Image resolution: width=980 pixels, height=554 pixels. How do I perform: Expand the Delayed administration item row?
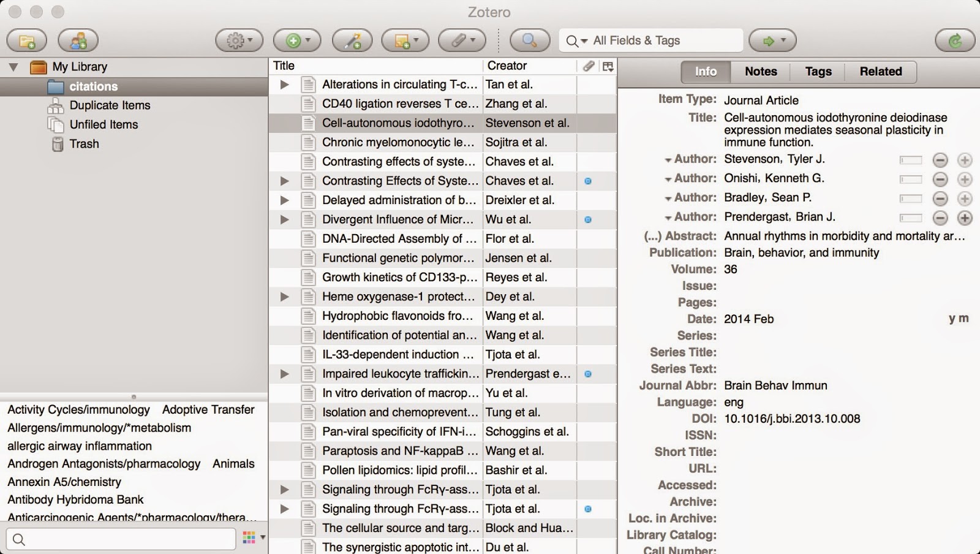coord(284,200)
